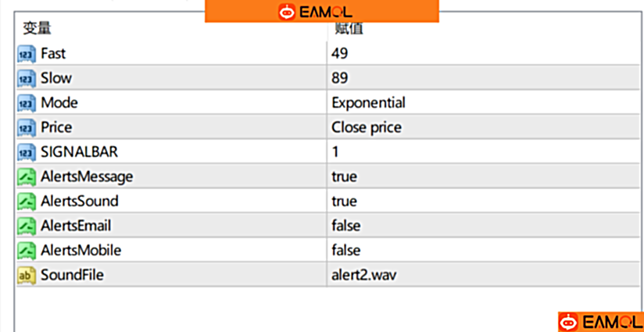Select the string icon beside SoundFile
Screen dimensions: 644x332
click(27, 275)
